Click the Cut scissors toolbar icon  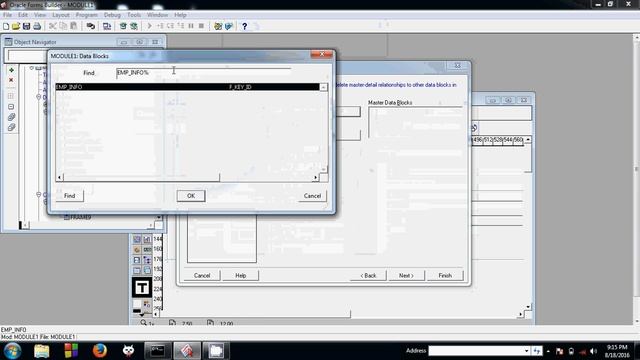53,26
